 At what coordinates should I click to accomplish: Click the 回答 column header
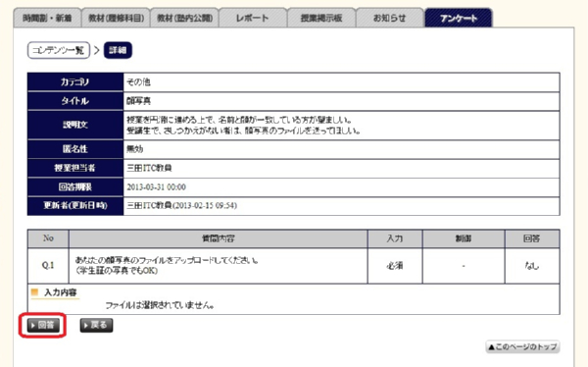tap(532, 238)
